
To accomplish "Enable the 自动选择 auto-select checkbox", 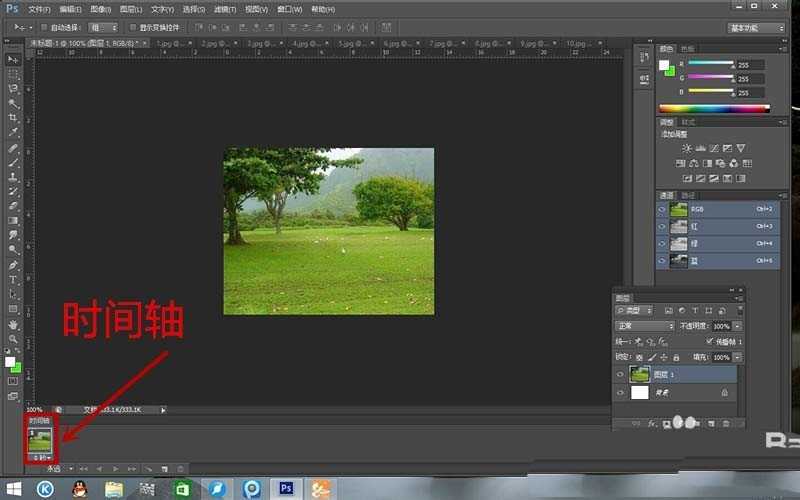I will pyautogui.click(x=44, y=28).
